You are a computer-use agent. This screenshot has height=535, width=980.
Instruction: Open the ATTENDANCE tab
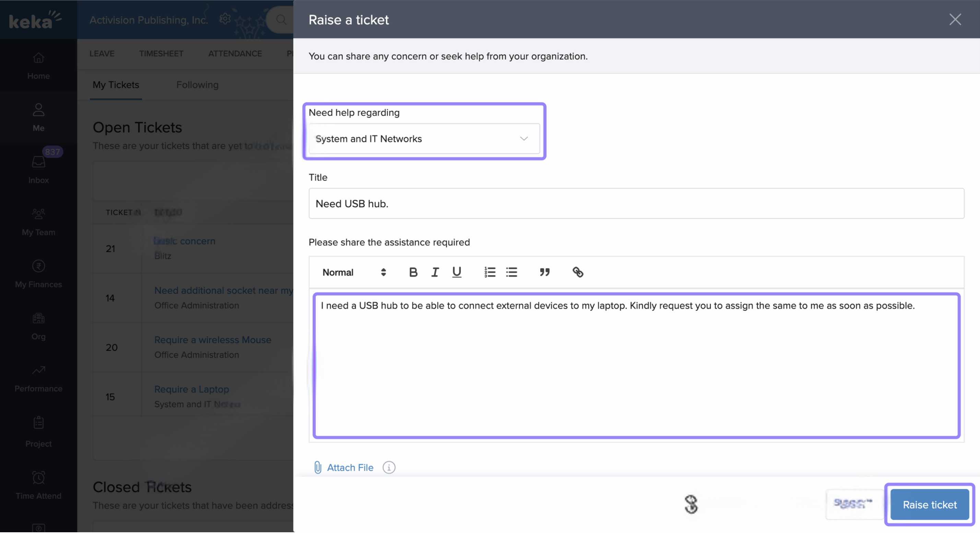click(x=235, y=54)
